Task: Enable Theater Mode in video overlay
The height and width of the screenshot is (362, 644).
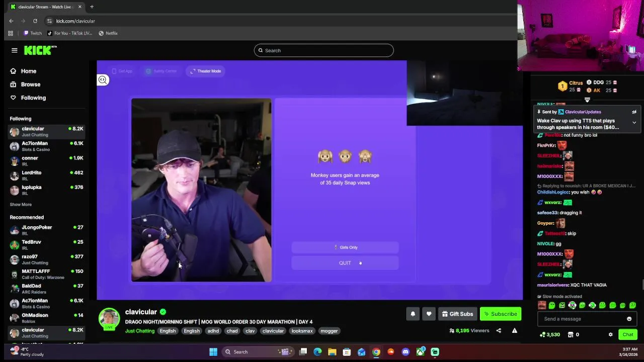Action: pos(205,71)
